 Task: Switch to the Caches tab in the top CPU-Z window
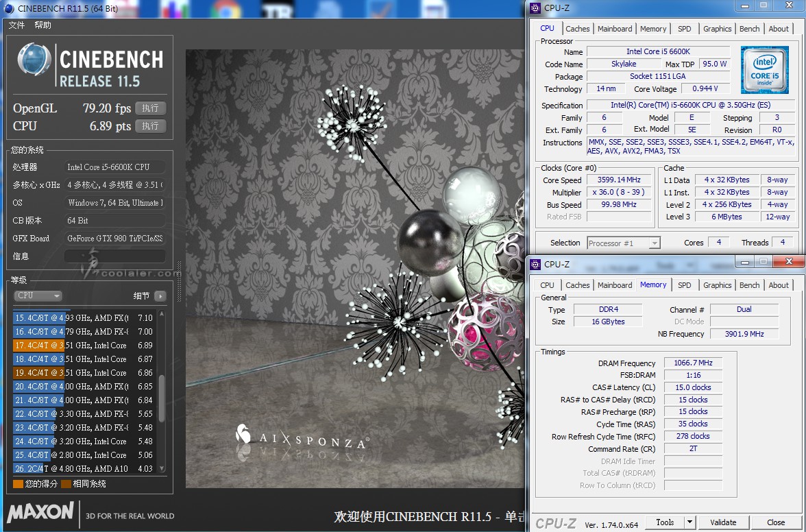tap(578, 29)
